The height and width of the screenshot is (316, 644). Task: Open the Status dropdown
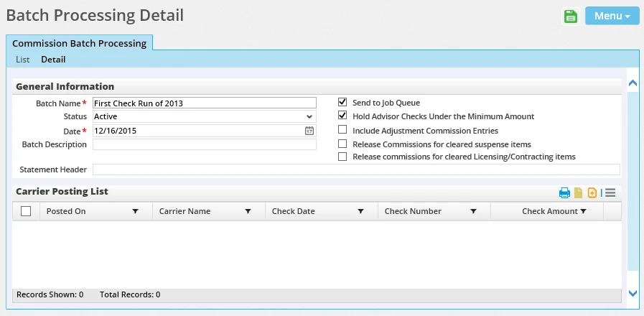pyautogui.click(x=204, y=116)
